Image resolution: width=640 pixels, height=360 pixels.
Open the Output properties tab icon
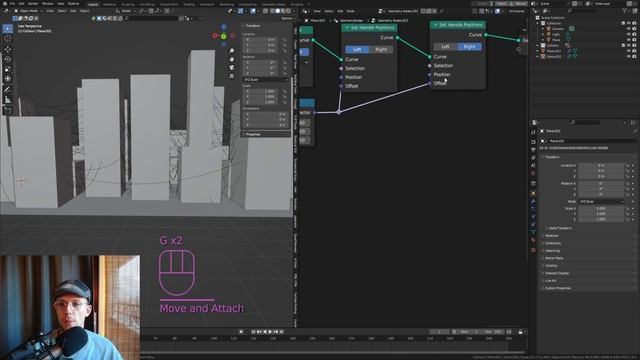click(x=533, y=150)
